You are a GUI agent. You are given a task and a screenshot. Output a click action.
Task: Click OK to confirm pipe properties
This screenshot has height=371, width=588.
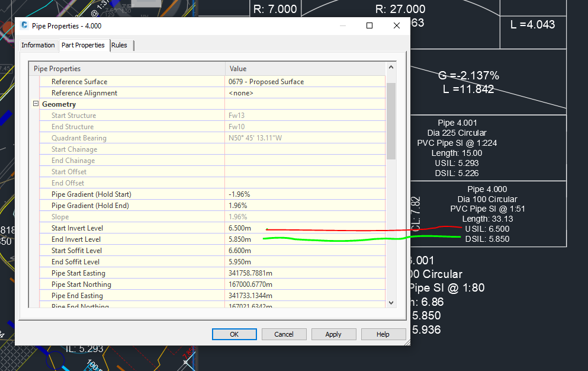(x=234, y=334)
